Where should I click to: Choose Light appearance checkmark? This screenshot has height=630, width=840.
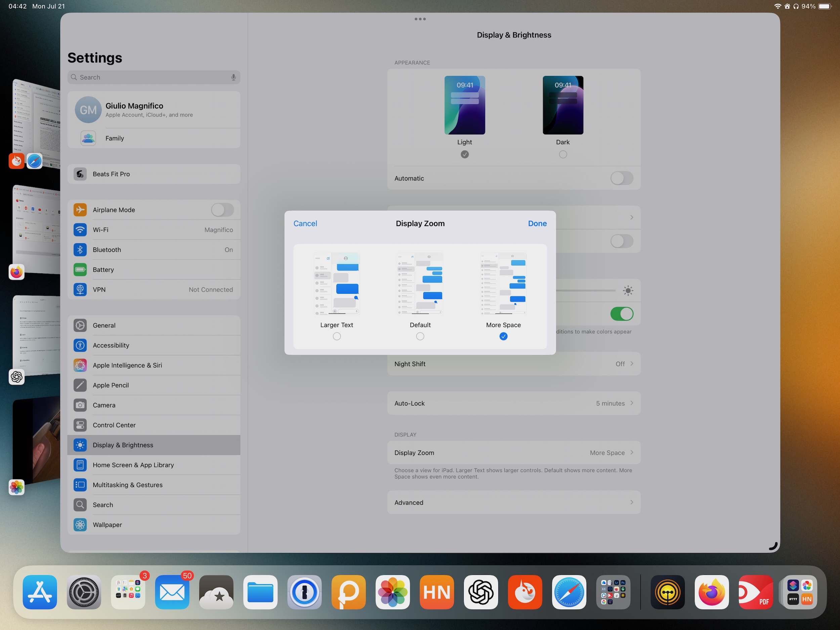click(x=464, y=154)
